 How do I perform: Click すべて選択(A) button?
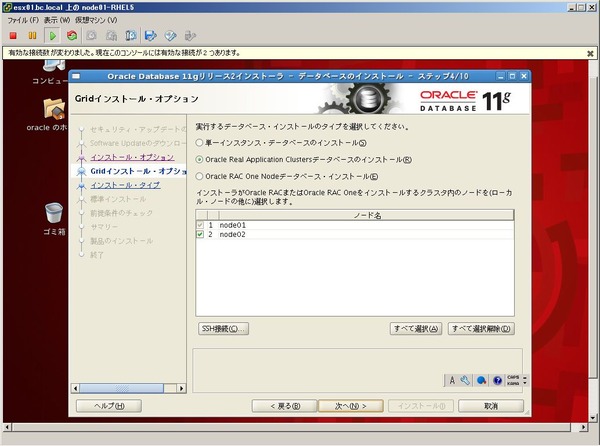tap(416, 329)
